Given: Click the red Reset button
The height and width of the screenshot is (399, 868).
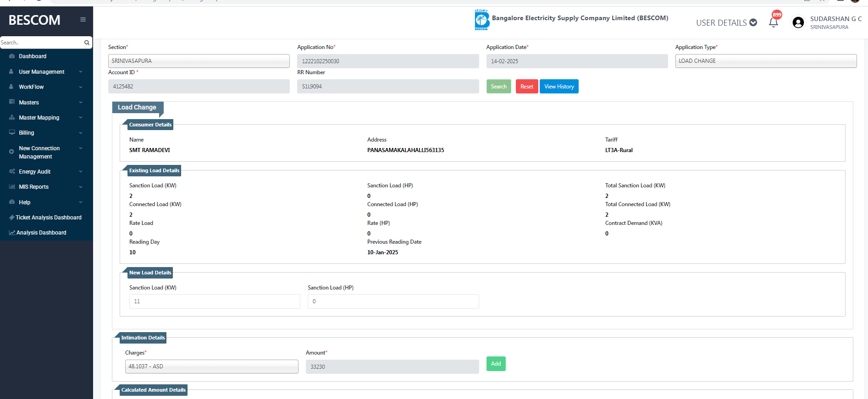Looking at the screenshot, I should click(527, 86).
